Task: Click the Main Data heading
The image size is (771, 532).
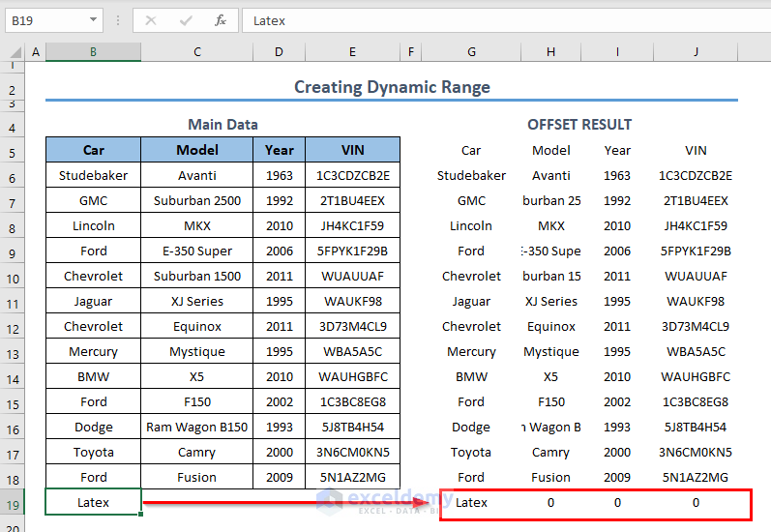Action: [x=222, y=125]
